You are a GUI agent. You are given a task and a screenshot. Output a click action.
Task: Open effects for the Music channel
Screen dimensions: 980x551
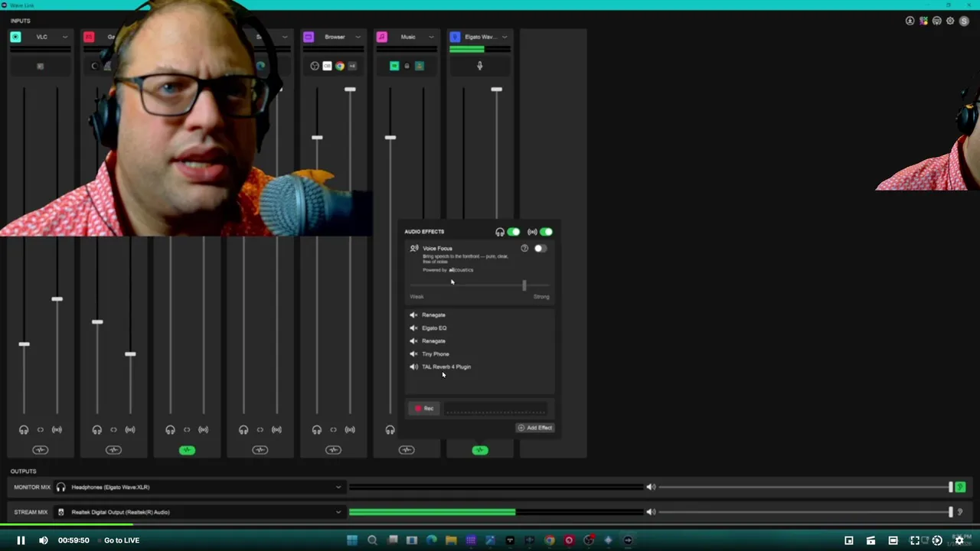coord(407,450)
